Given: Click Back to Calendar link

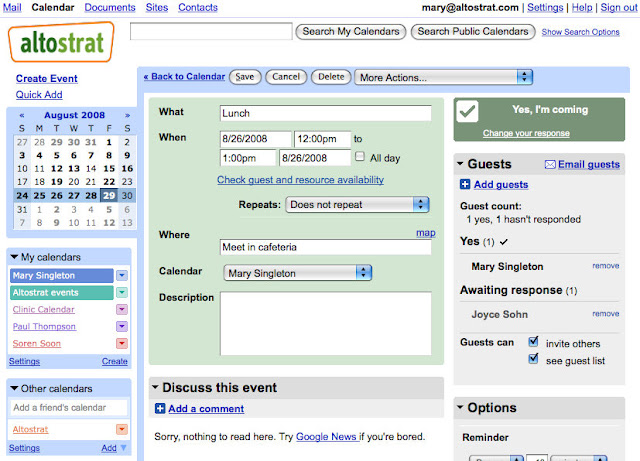Looking at the screenshot, I should tap(184, 76).
